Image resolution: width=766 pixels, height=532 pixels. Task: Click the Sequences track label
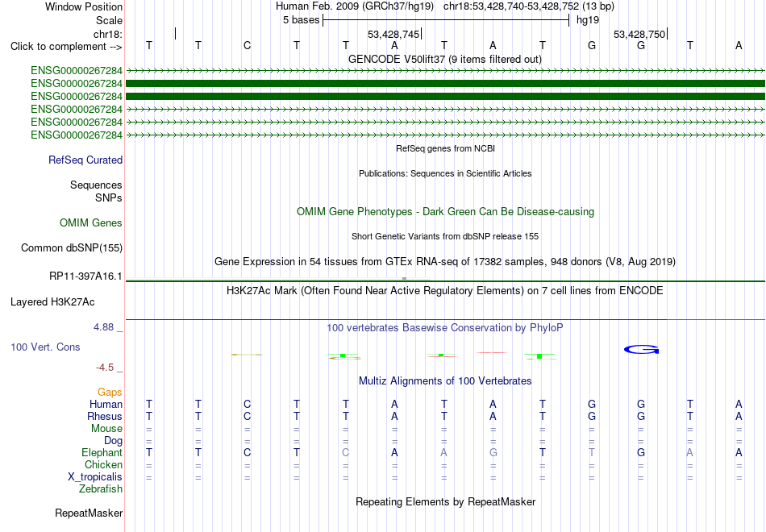coord(96,185)
